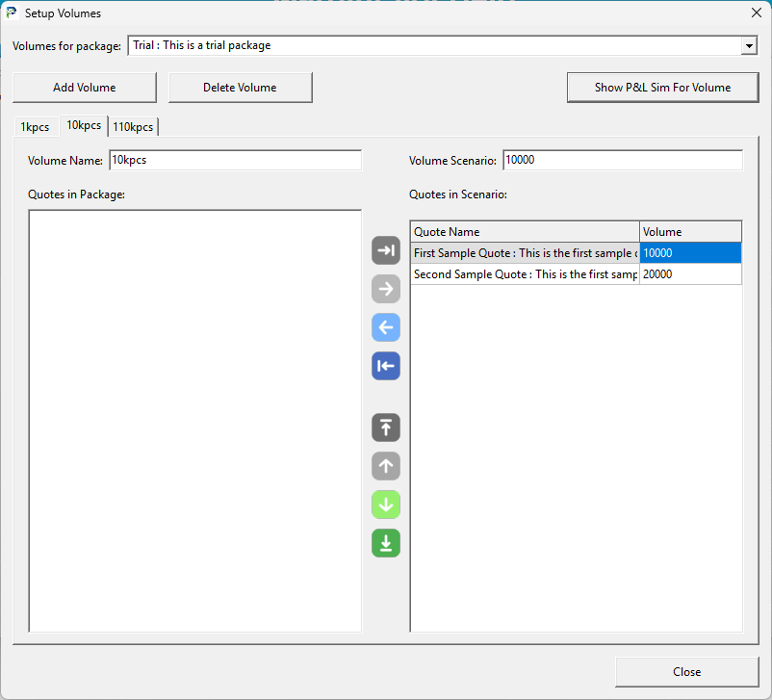
Task: Click the blue left arrow remove icon
Action: coord(386,327)
